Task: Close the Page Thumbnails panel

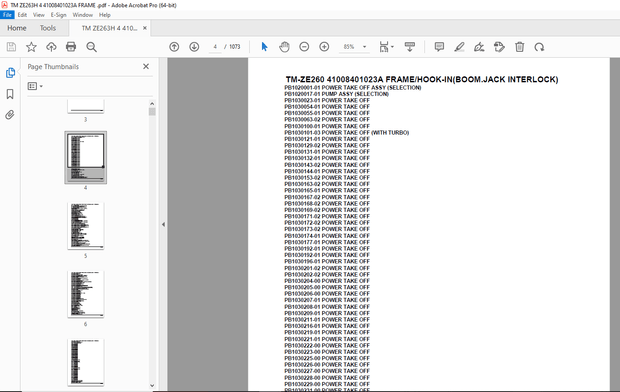Action: (x=146, y=66)
